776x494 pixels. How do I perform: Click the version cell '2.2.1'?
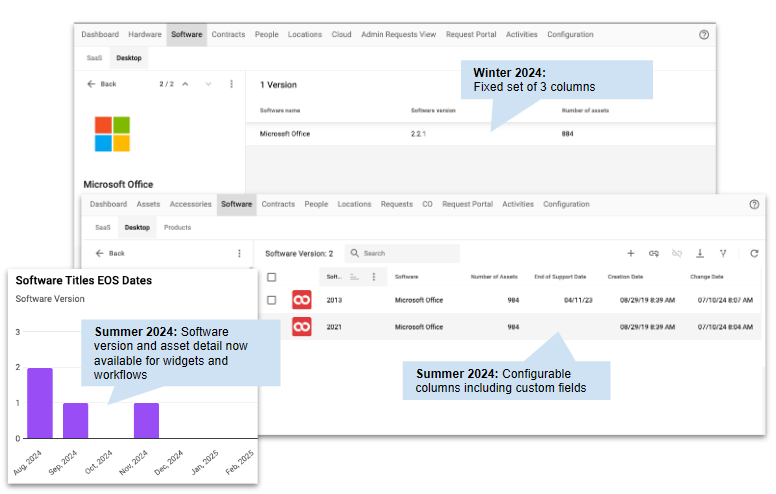pyautogui.click(x=418, y=134)
